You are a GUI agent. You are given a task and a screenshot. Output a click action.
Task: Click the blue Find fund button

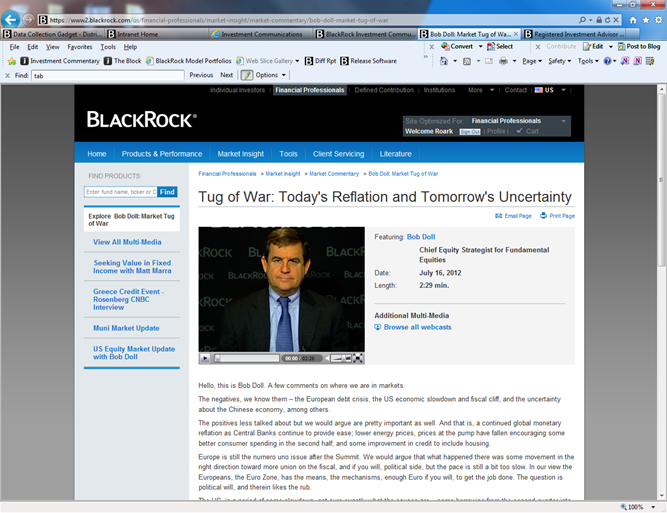point(167,192)
